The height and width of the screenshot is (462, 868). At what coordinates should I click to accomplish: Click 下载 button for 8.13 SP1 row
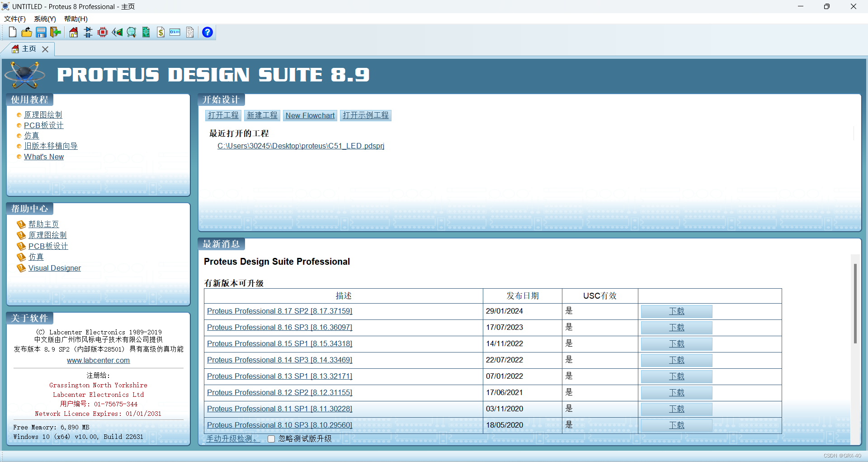677,376
